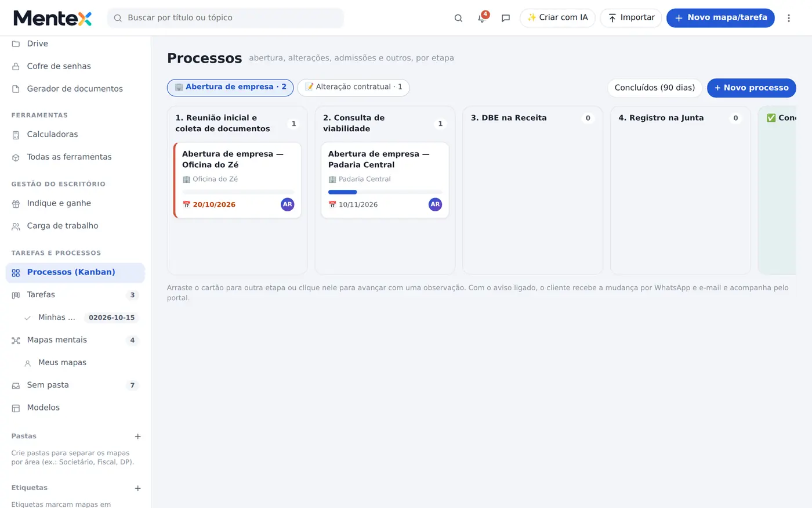This screenshot has width=812, height=508.
Task: Open Cofre de senhas
Action: click(75, 66)
